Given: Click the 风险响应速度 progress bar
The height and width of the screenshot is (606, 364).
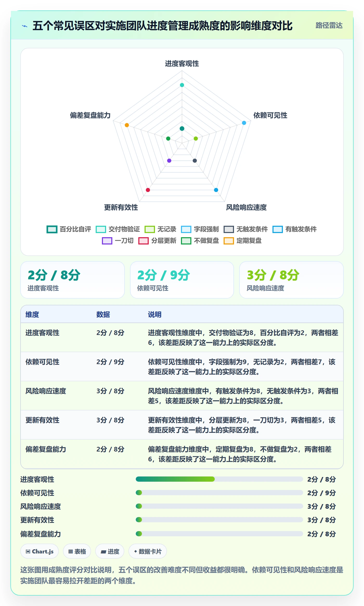Looking at the screenshot, I should (x=219, y=506).
